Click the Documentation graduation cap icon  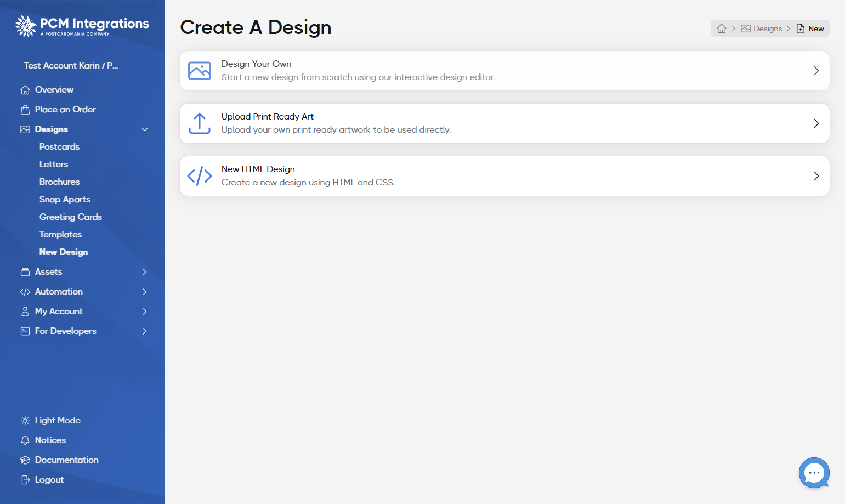25,460
